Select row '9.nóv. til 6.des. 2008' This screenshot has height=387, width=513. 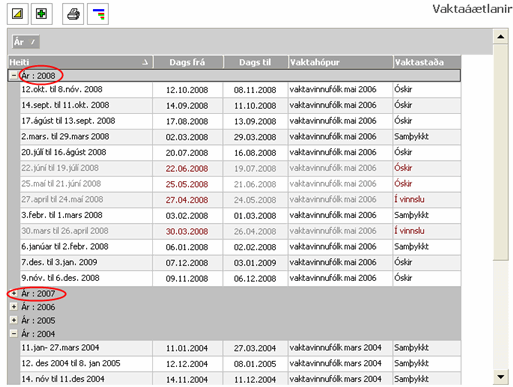click(x=240, y=278)
